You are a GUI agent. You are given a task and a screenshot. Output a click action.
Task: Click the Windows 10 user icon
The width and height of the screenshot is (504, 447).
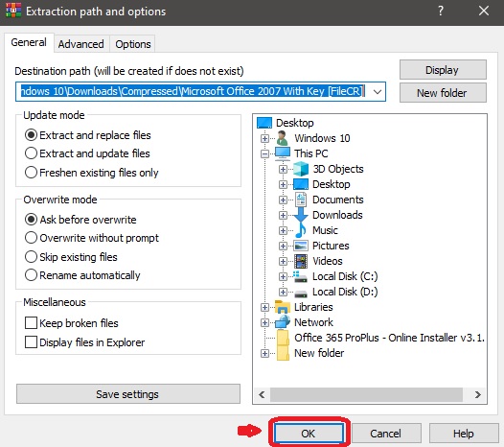[283, 138]
